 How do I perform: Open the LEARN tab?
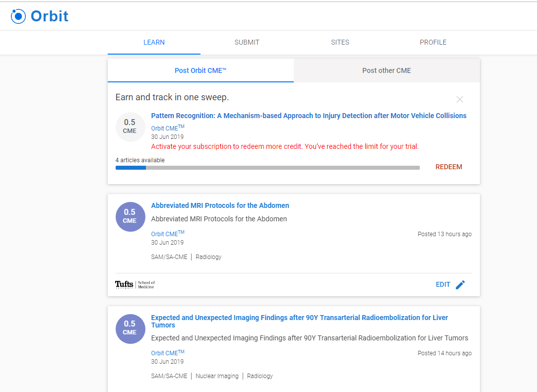tap(154, 43)
